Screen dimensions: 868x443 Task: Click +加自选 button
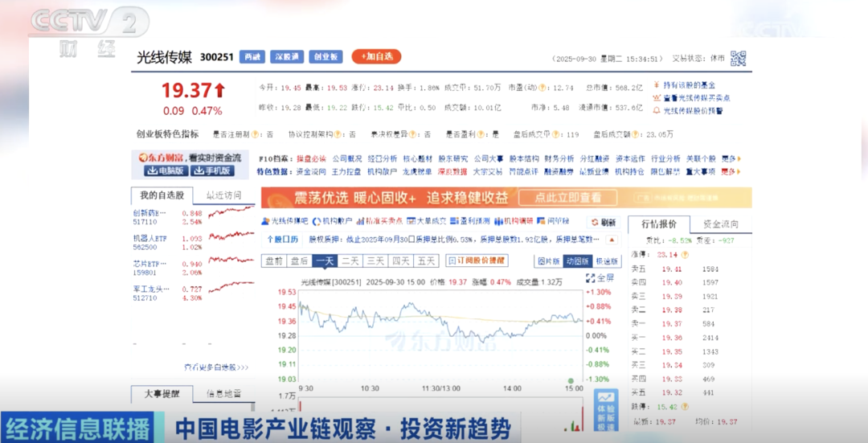click(x=376, y=56)
